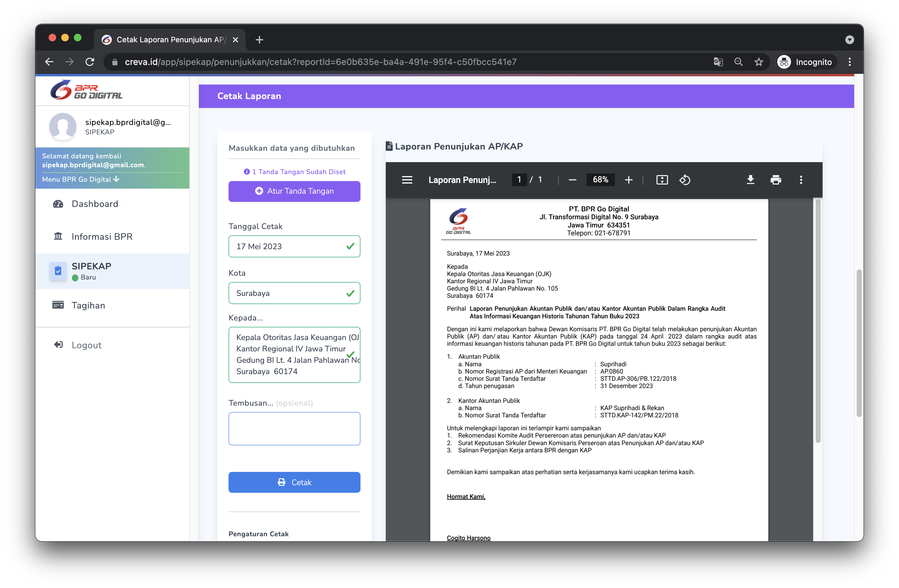Viewport: 899px width, 588px height.
Task: Click the blue Cetak button
Action: tap(294, 482)
